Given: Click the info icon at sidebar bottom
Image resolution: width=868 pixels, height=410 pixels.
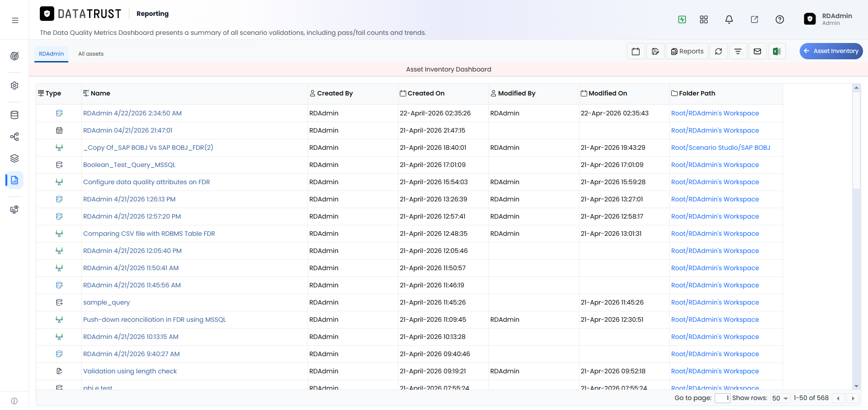Looking at the screenshot, I should click(x=14, y=401).
